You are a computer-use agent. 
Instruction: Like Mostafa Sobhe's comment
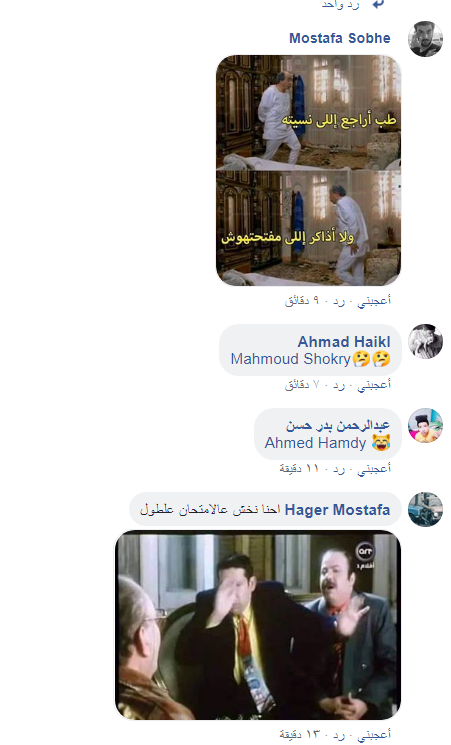[374, 301]
